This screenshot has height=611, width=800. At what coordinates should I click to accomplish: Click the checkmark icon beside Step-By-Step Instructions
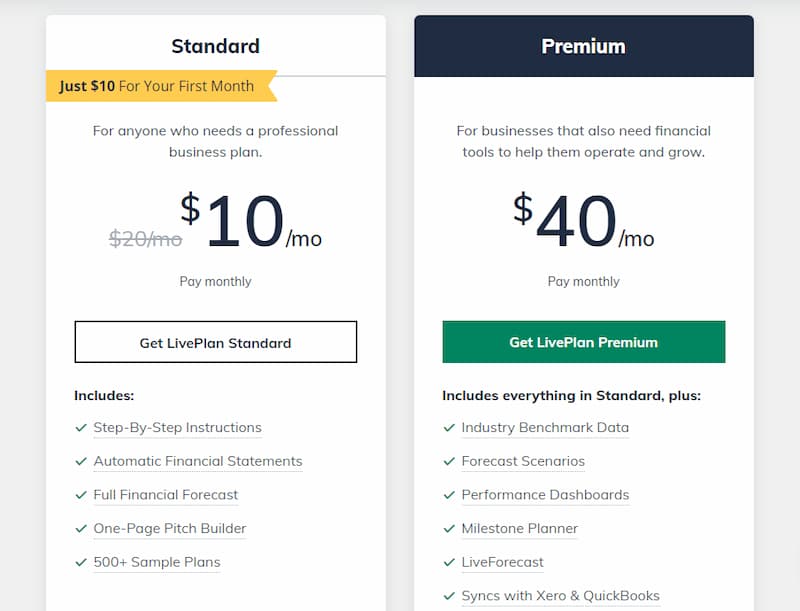(81, 427)
